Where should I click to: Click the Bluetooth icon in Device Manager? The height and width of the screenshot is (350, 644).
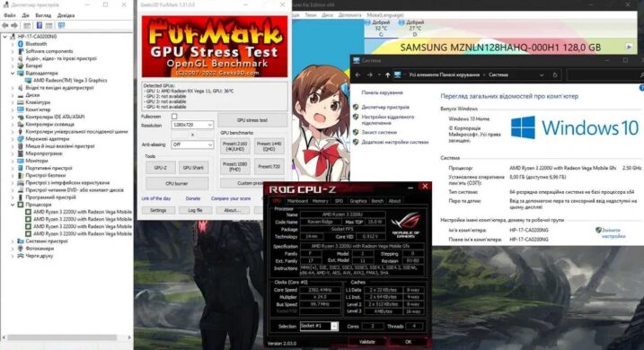coord(20,43)
